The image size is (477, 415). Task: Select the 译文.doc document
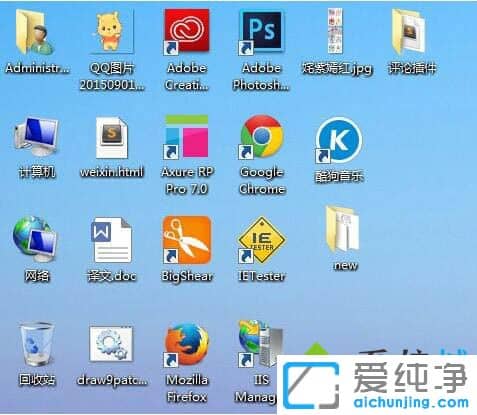112,240
